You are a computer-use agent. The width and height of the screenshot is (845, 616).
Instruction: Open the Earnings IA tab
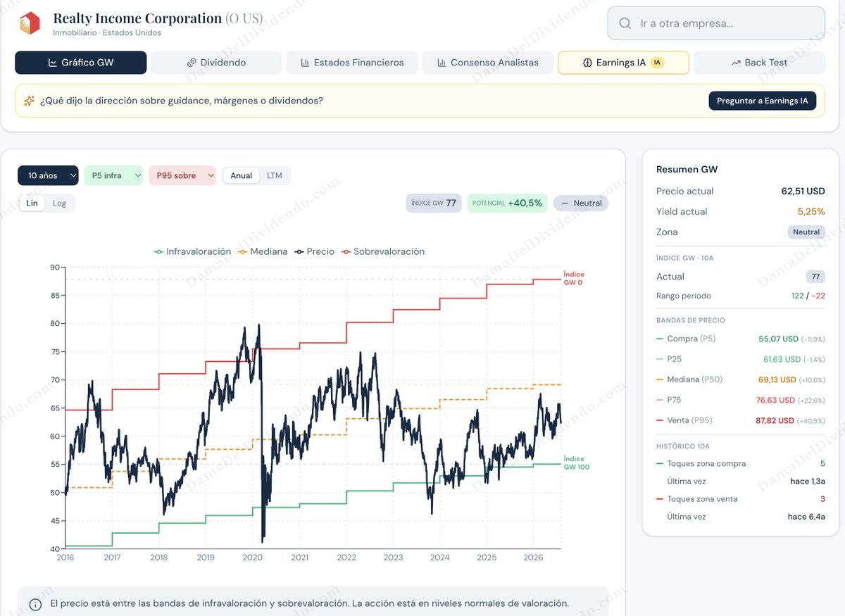623,63
